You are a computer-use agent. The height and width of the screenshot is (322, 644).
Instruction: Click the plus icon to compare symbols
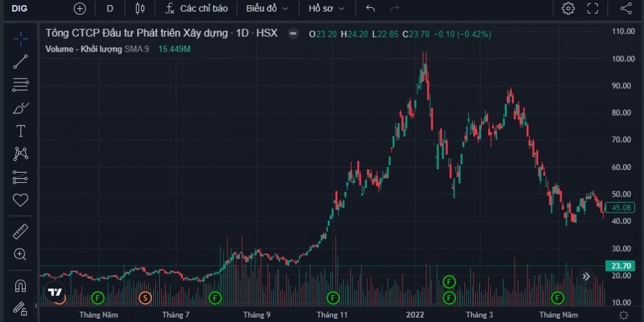(x=80, y=8)
